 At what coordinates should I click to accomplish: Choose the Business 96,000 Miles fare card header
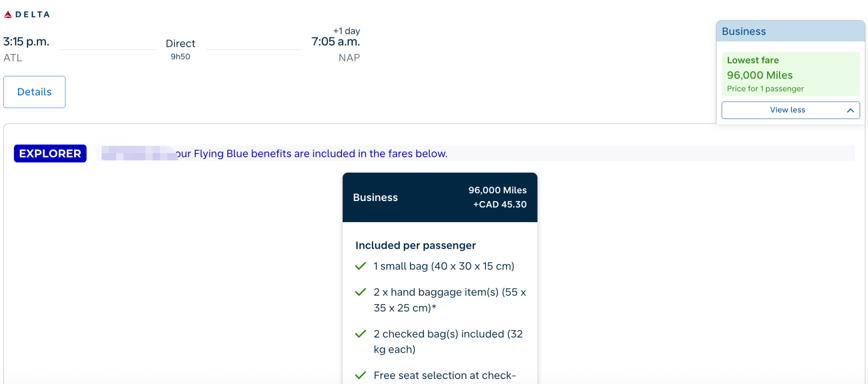pos(440,197)
